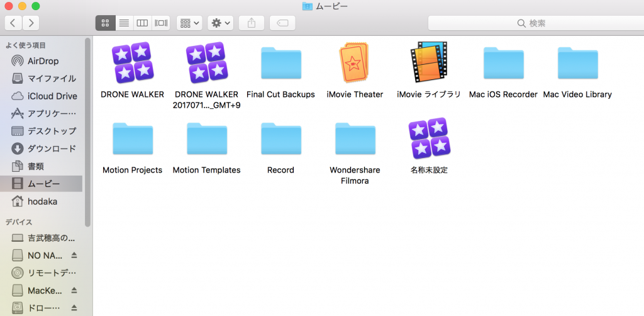Focus the 検索 search field
Screen dimensions: 644x316
tap(536, 23)
